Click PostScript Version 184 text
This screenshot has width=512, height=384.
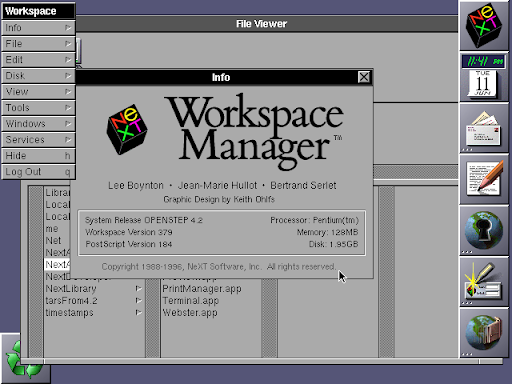click(x=129, y=244)
